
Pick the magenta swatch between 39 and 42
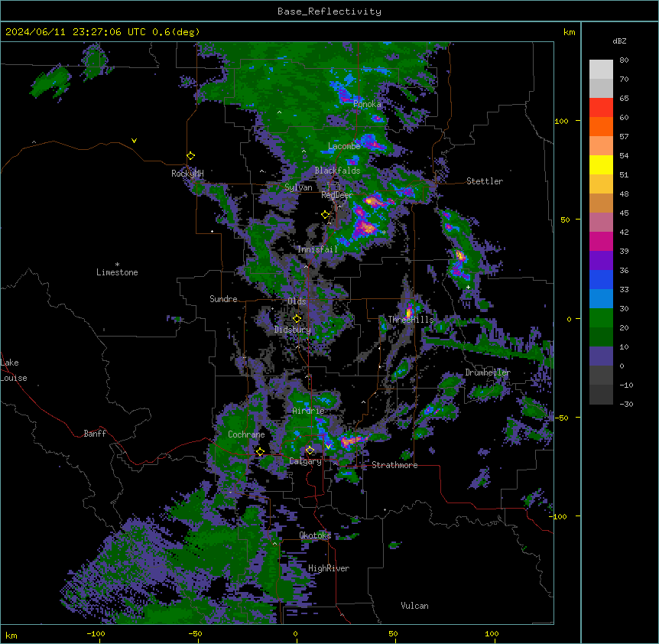601,241
